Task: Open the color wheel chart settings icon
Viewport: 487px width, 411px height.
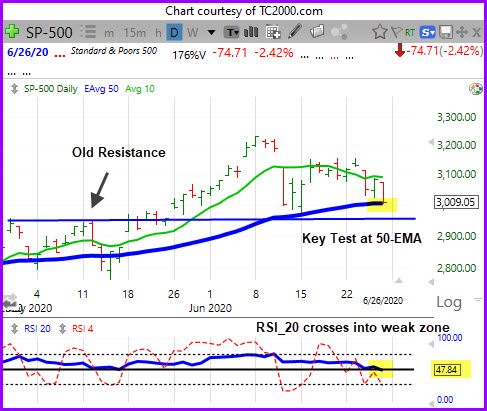Action: coord(476,89)
